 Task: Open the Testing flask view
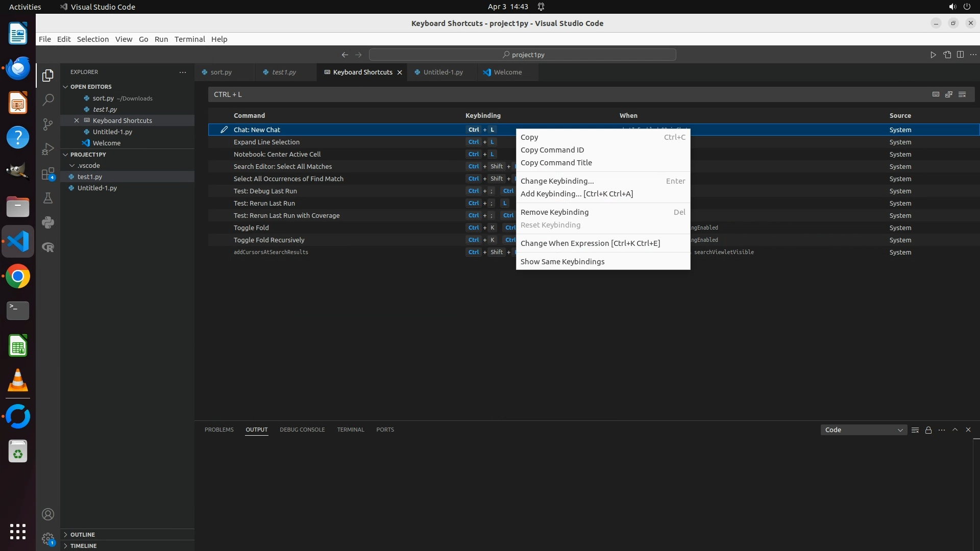48,198
